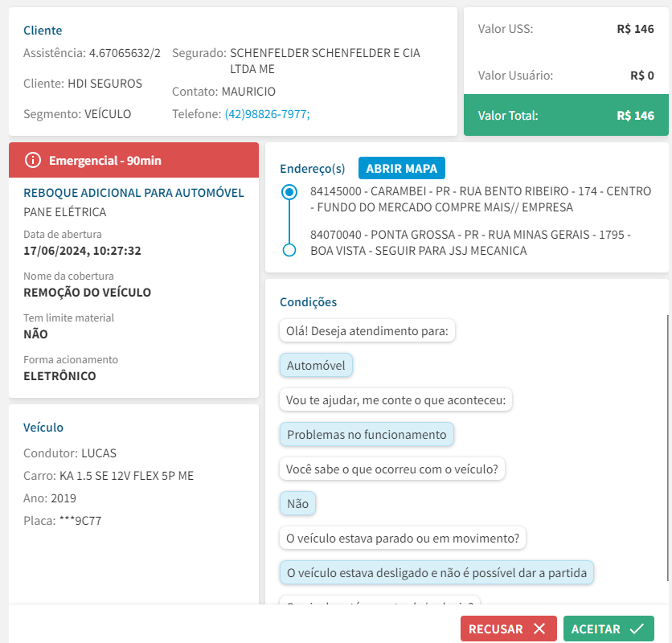Click the Reboque Adicional Para Automóvel title
Screen dimensions: 672x643
[133, 193]
